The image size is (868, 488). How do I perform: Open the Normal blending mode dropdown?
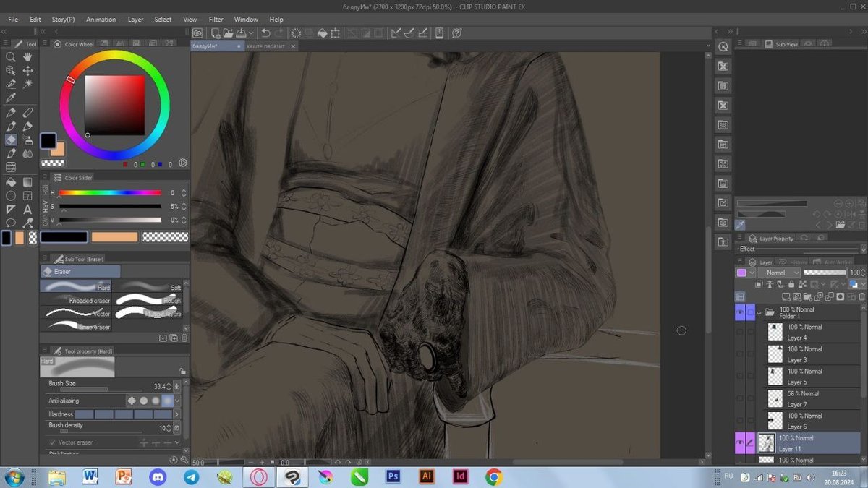tap(779, 273)
